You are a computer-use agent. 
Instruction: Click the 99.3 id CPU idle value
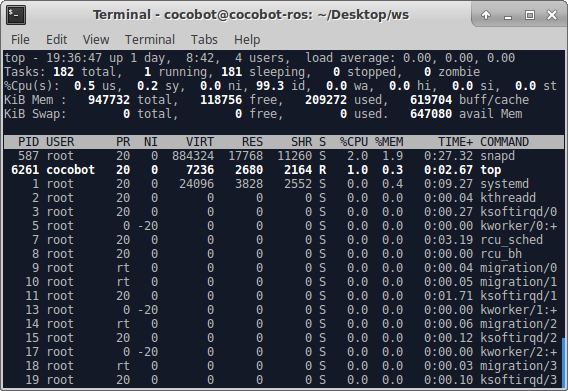[270, 86]
